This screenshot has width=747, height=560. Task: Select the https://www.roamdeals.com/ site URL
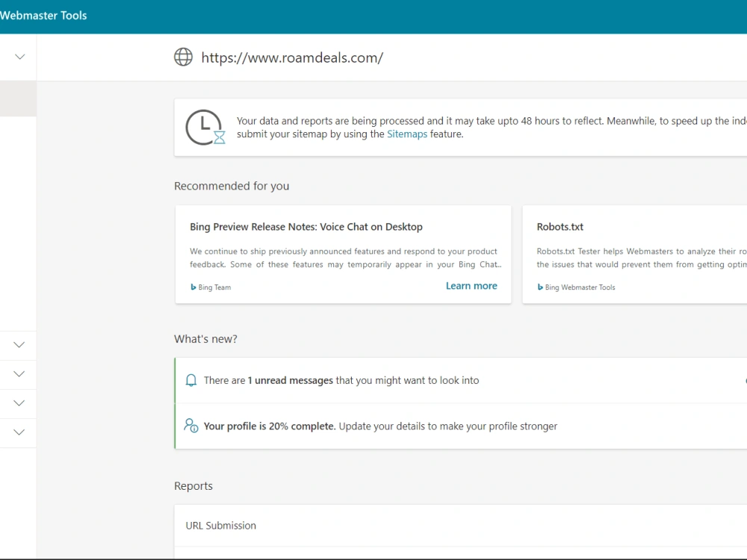[x=292, y=57]
